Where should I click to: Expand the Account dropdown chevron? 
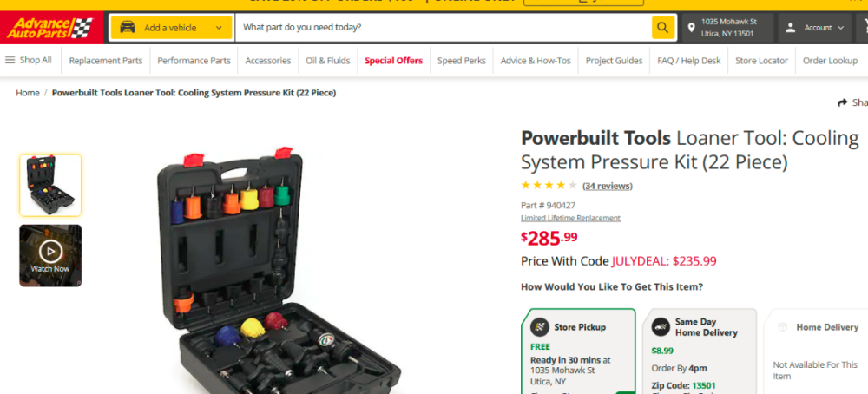pos(840,28)
